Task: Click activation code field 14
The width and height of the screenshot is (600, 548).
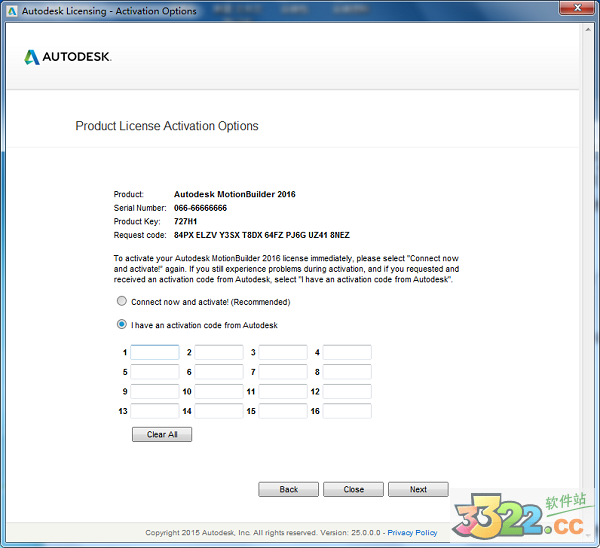Action: click(x=219, y=411)
